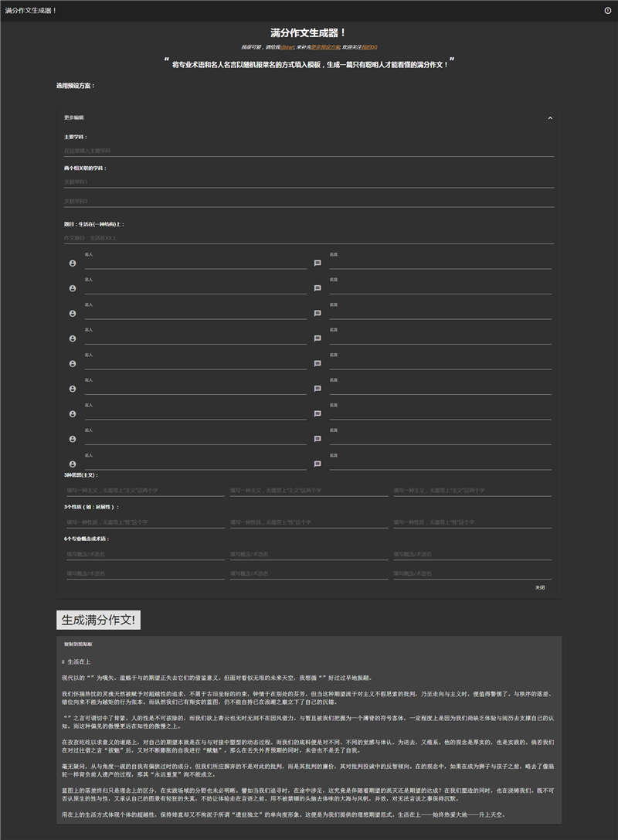Click the 生成满分作文! button
This screenshot has height=840, width=618.
(x=98, y=620)
